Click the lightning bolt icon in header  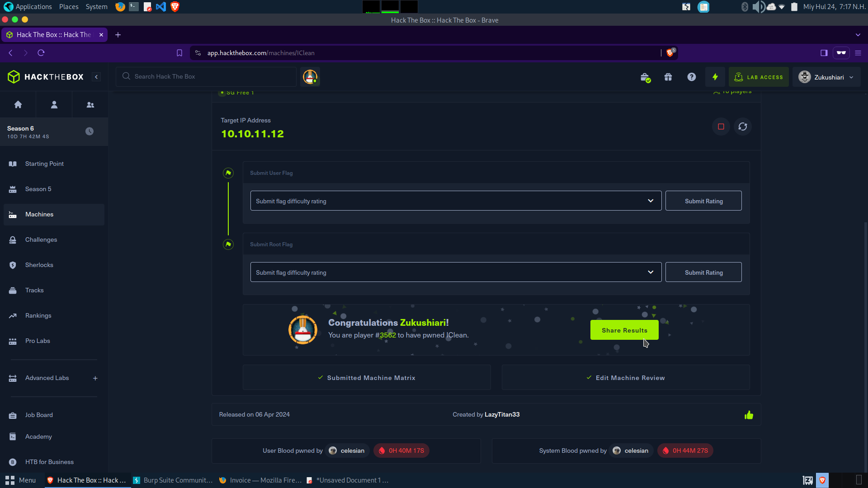click(715, 77)
